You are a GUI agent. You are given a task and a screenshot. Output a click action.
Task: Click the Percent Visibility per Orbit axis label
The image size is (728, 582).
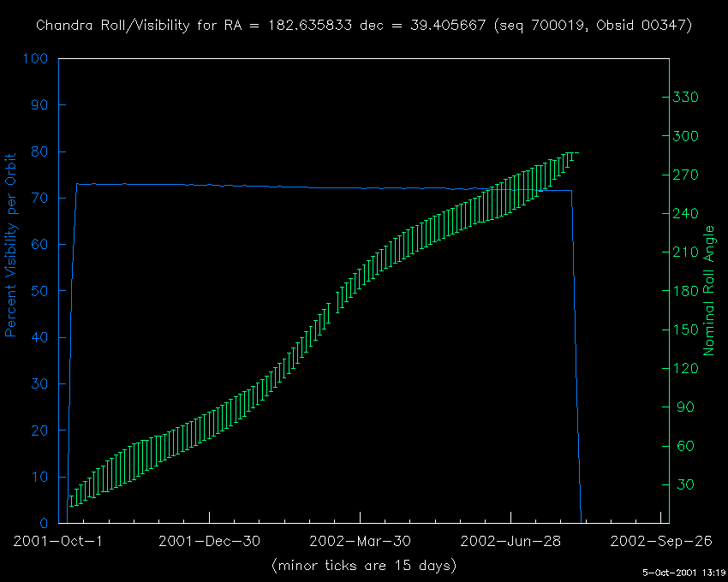12,245
